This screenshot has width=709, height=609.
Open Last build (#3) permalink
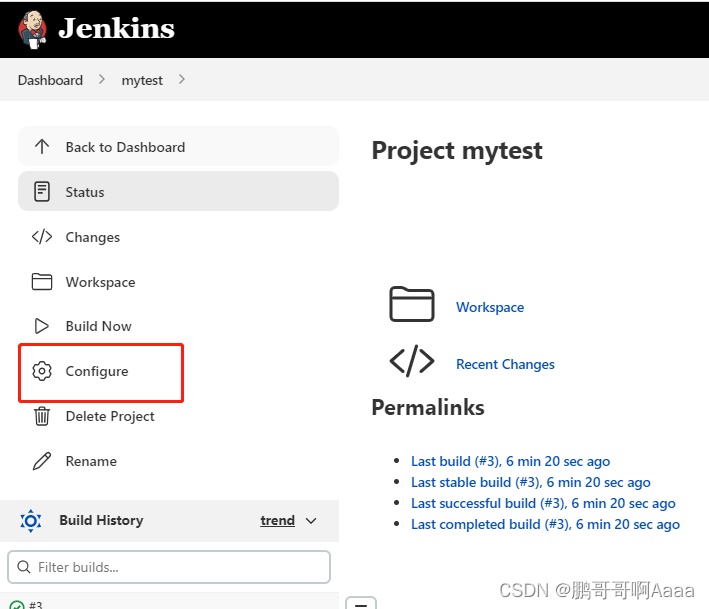(x=510, y=461)
